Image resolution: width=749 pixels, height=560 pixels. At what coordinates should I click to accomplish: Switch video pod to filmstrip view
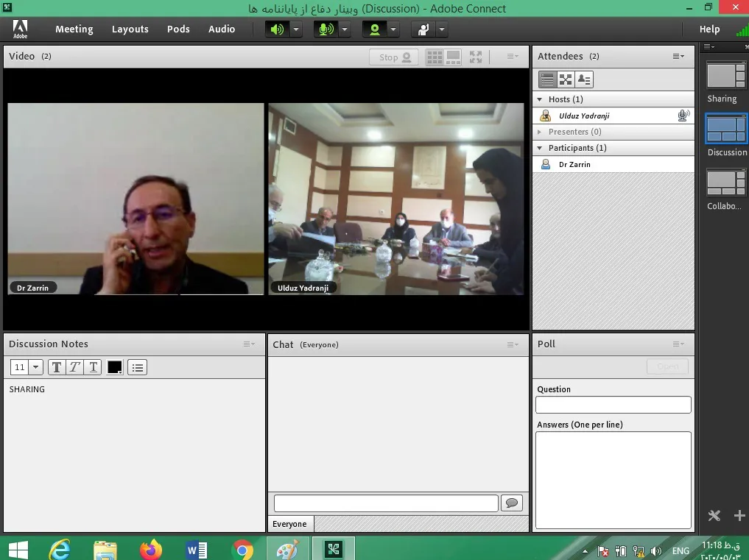(x=453, y=57)
